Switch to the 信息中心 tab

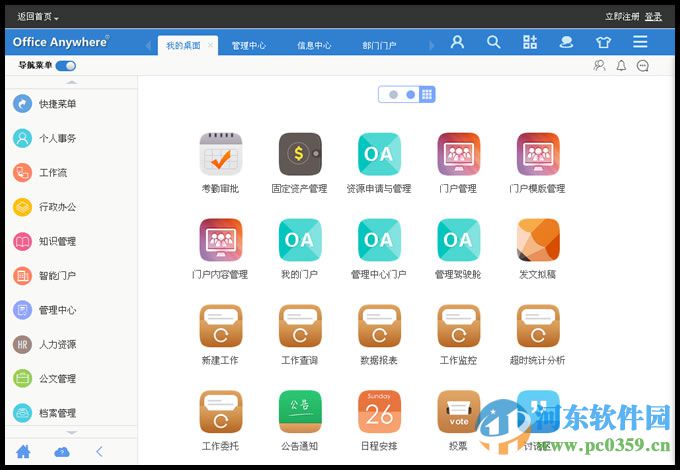point(314,45)
